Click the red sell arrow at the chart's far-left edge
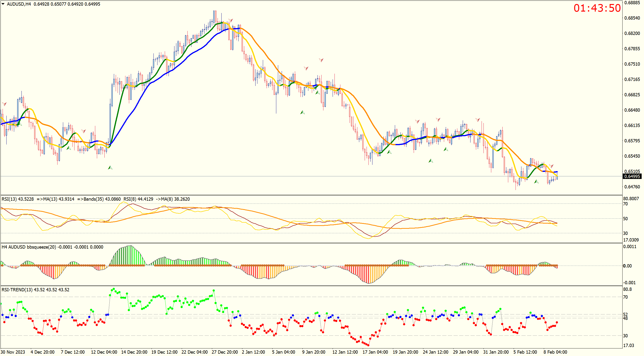The width and height of the screenshot is (644, 356). pyautogui.click(x=4, y=104)
